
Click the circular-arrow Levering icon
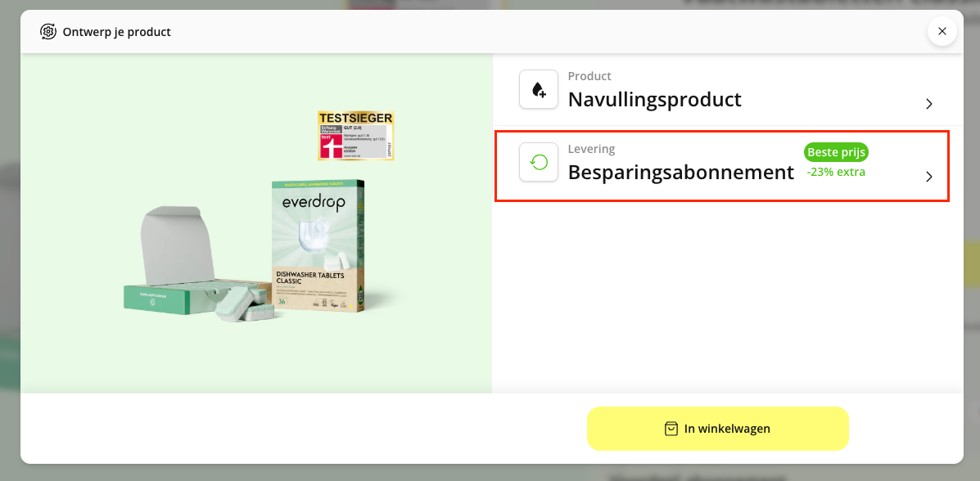tap(539, 163)
